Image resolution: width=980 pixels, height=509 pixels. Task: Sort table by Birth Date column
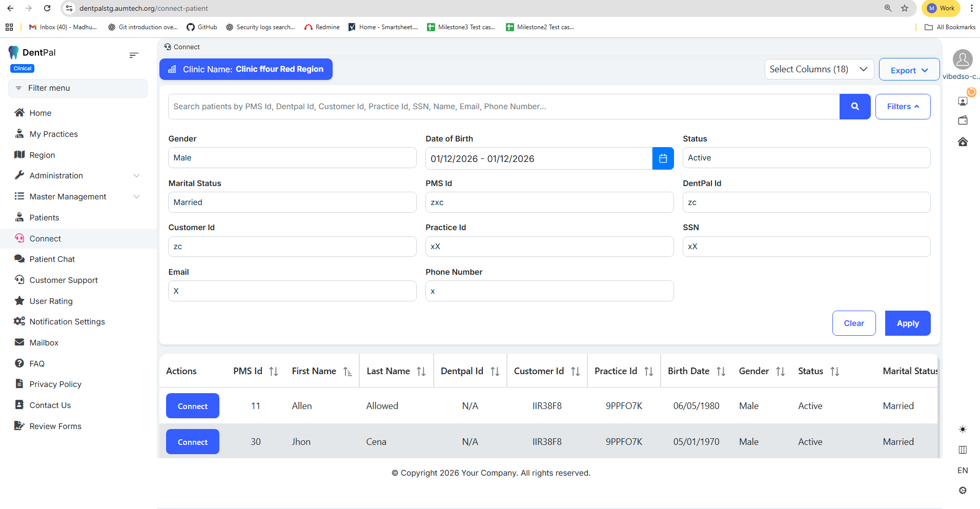coord(721,372)
